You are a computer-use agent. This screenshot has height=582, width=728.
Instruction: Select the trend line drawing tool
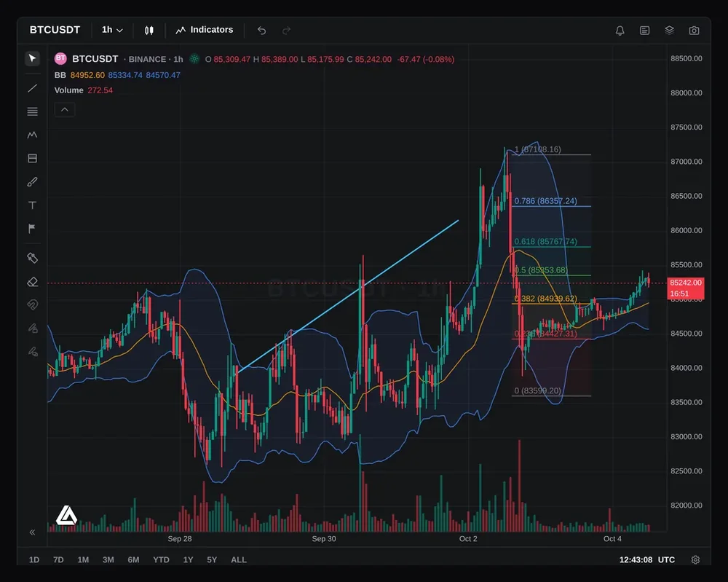[x=32, y=88]
